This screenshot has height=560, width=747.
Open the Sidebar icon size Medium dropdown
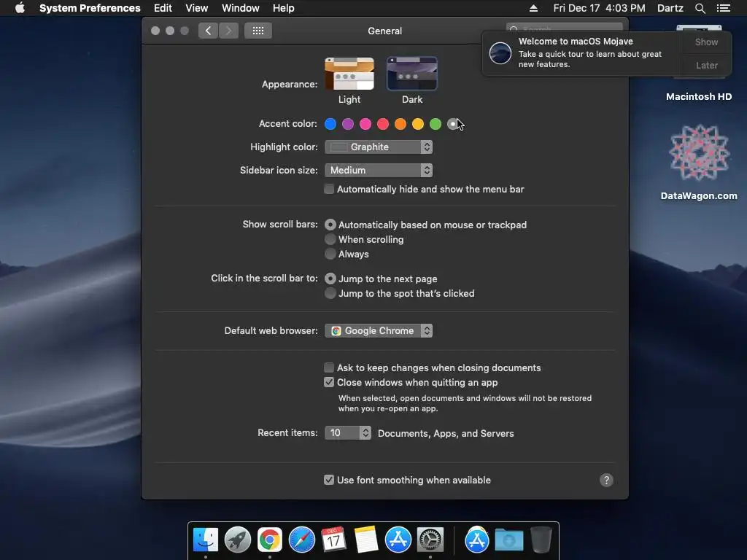(x=379, y=170)
